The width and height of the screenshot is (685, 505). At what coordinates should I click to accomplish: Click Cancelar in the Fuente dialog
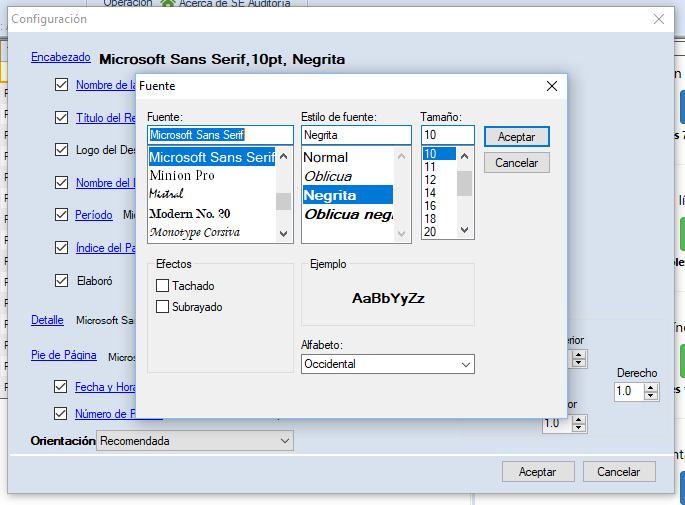coord(516,163)
